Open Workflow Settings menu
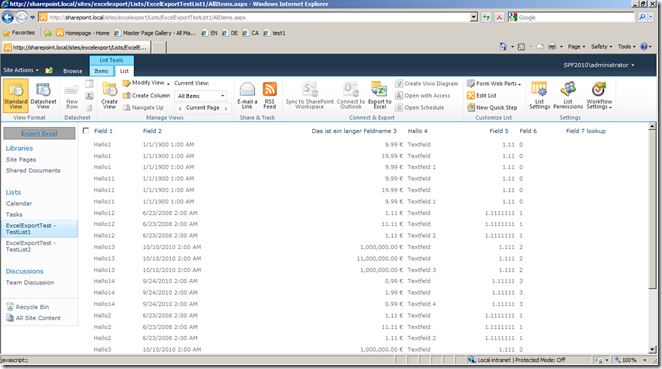The height and width of the screenshot is (369, 662). 599,95
